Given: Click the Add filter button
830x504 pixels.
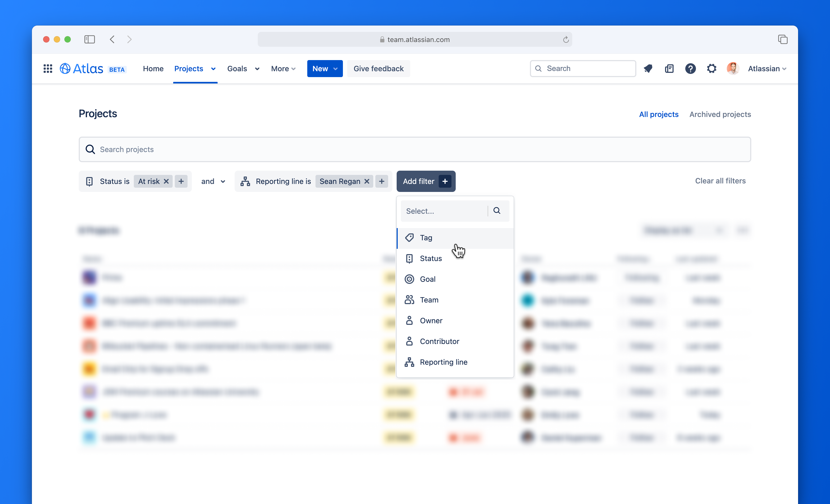Looking at the screenshot, I should pyautogui.click(x=426, y=182).
